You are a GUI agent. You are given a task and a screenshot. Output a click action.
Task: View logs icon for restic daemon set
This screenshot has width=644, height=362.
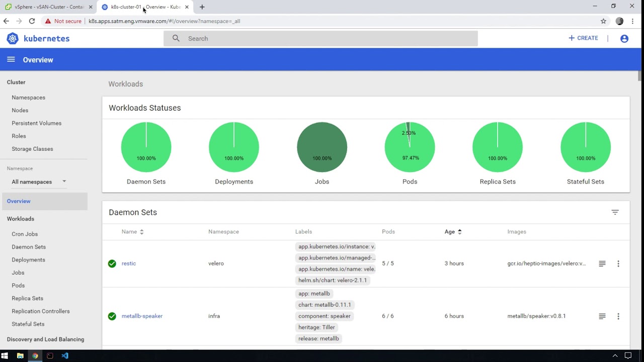point(602,263)
